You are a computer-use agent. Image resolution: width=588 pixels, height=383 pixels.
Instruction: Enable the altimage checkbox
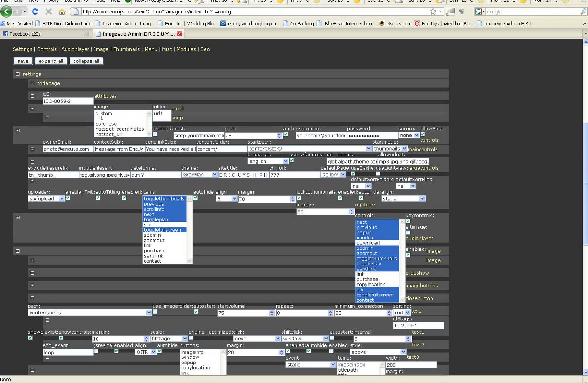pyautogui.click(x=408, y=233)
